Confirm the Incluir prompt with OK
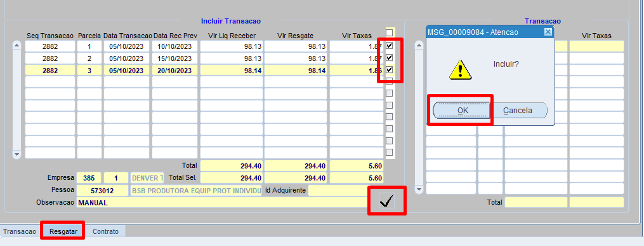This screenshot has width=644, height=246. (463, 110)
